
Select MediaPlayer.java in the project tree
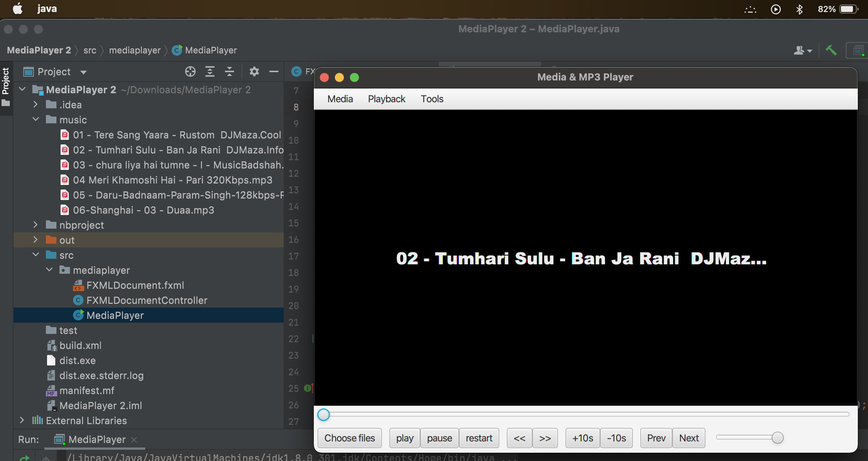115,315
